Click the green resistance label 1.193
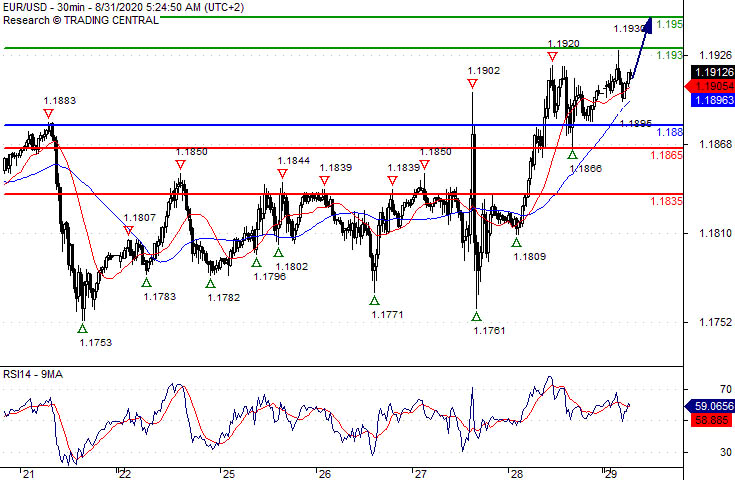 [x=669, y=55]
